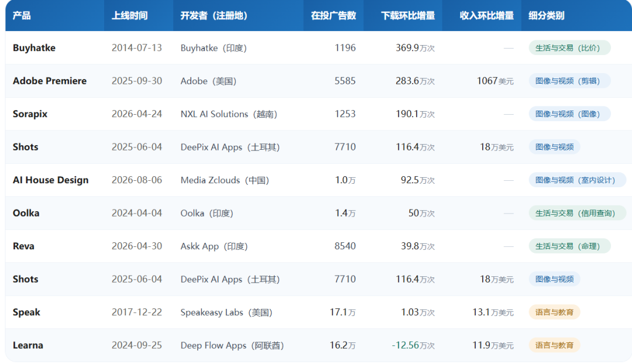Open the Adobe Premiere product name
Image resolution: width=632 pixels, height=364 pixels.
(x=50, y=81)
